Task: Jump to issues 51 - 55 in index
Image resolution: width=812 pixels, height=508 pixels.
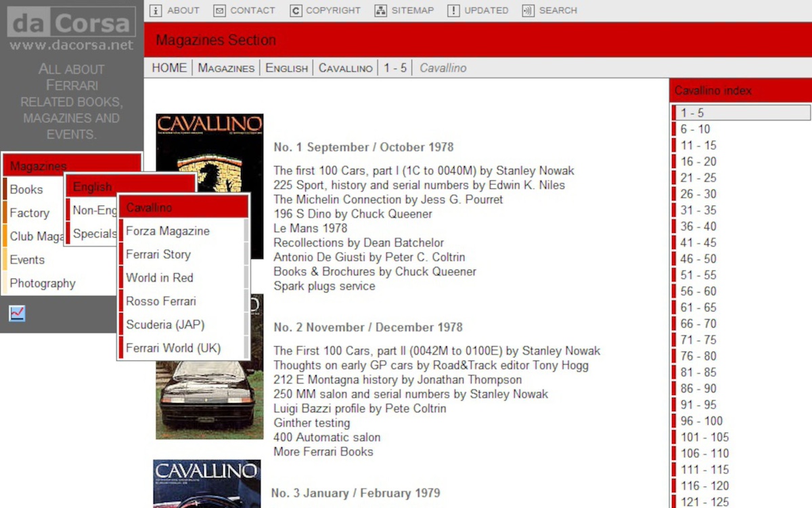Action: click(741, 276)
